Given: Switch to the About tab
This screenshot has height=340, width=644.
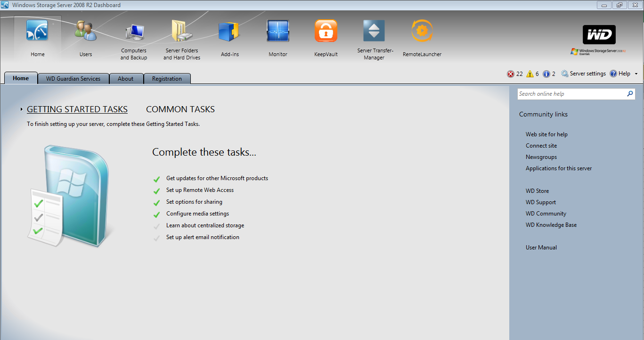Looking at the screenshot, I should point(126,79).
